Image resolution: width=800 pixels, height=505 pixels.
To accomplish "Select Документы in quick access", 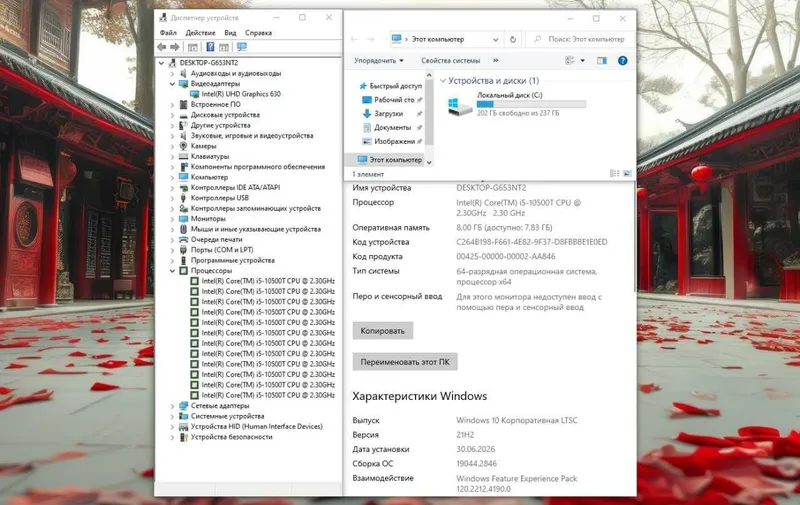I will (x=391, y=127).
